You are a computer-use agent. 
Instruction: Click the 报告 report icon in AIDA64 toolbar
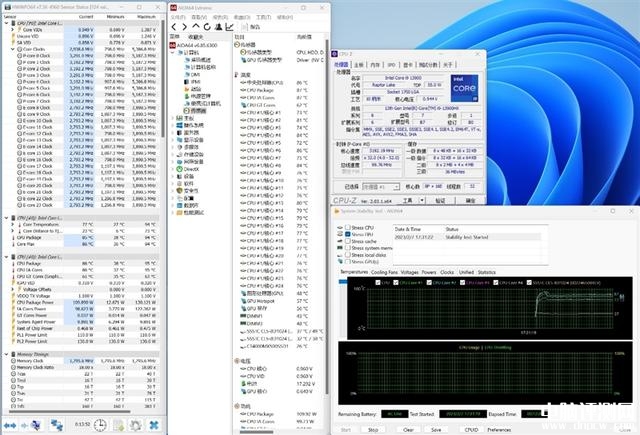[x=245, y=27]
